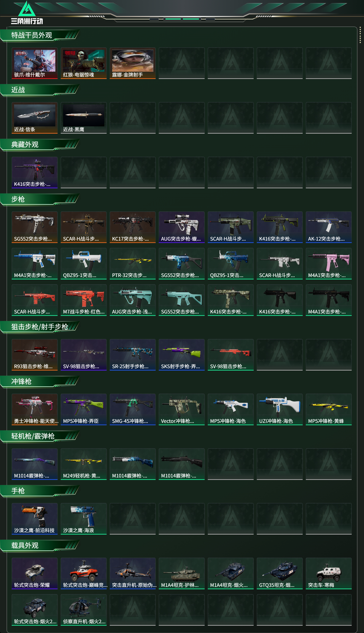
Task: Select the 沙漠之鹰-前沿科技 pistol skin
Action: (34, 519)
